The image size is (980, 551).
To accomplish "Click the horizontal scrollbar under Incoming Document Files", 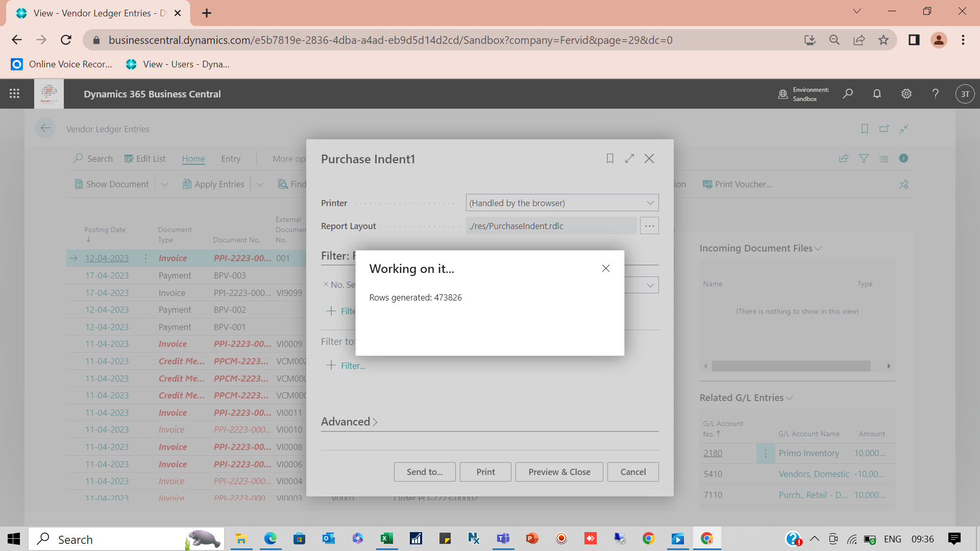I will click(791, 366).
